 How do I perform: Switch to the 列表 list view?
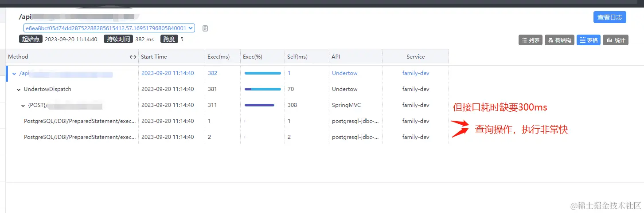(530, 40)
